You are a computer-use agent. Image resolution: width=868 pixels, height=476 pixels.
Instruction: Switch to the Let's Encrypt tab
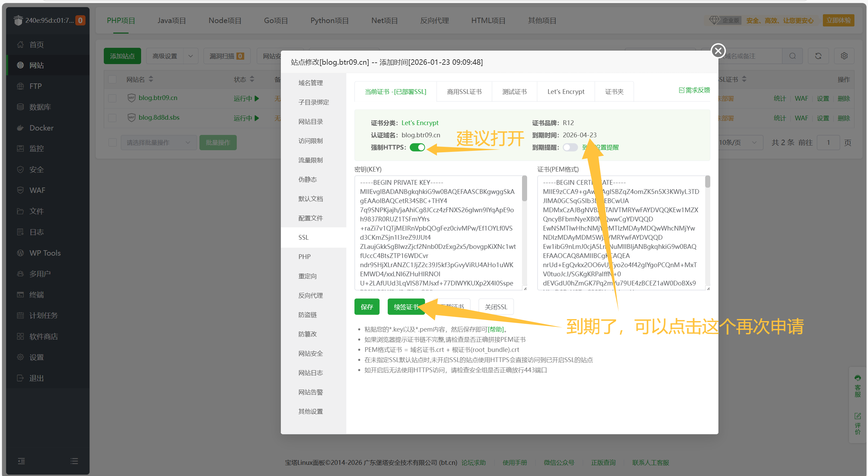click(565, 91)
